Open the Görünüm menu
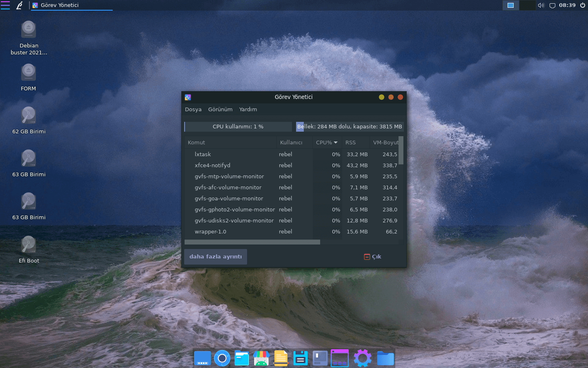Image resolution: width=588 pixels, height=368 pixels. click(x=220, y=110)
